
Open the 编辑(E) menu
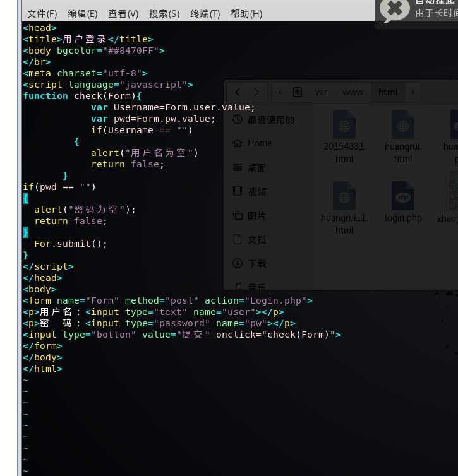pyautogui.click(x=83, y=14)
